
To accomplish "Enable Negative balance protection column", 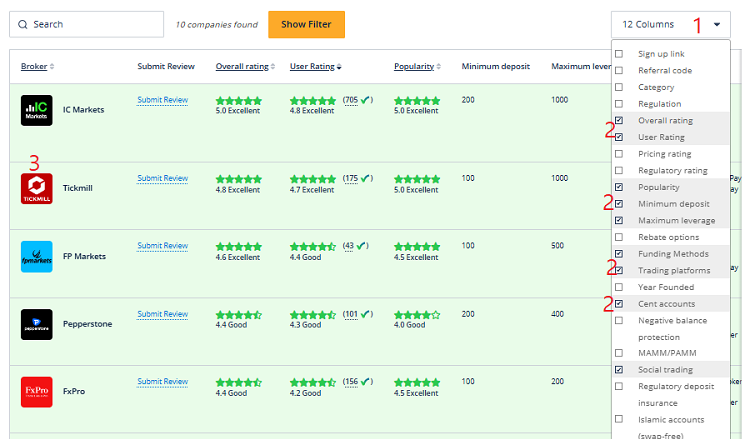I will coord(619,321).
